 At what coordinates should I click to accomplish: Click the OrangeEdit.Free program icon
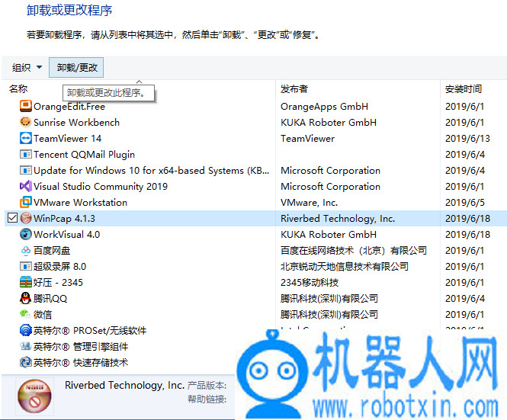(x=26, y=107)
